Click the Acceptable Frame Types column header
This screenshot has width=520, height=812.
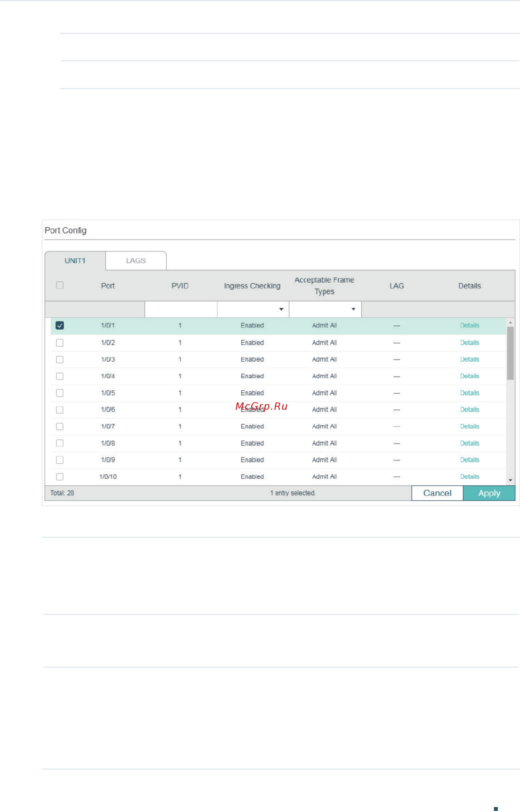(x=324, y=286)
